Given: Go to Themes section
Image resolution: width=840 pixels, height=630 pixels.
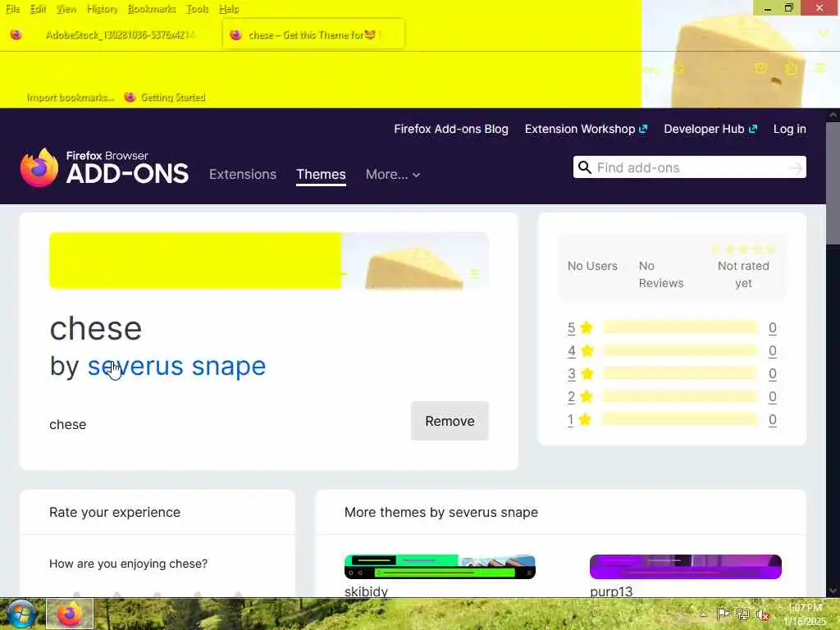Looking at the screenshot, I should click(x=321, y=174).
